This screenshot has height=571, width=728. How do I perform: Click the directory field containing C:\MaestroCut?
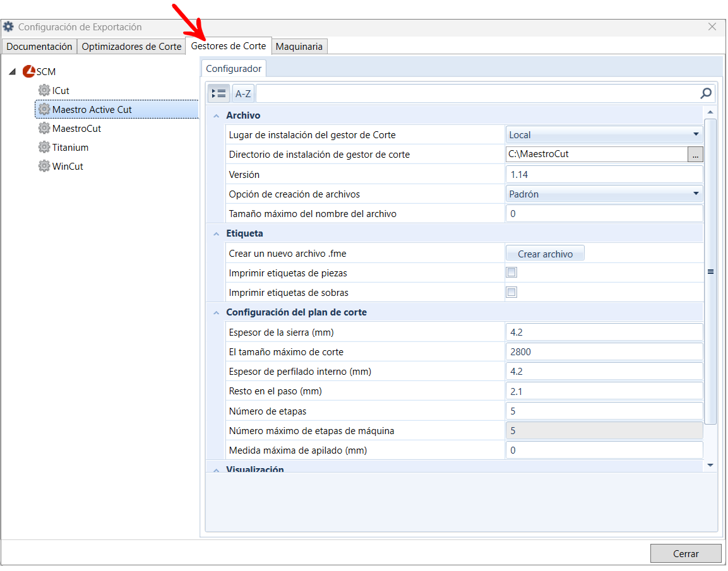coord(597,155)
